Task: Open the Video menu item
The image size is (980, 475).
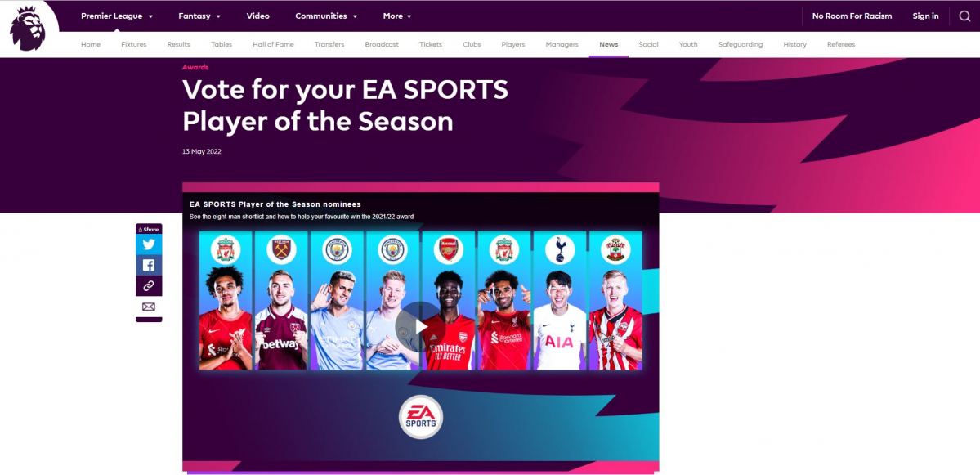Action: coord(258,16)
